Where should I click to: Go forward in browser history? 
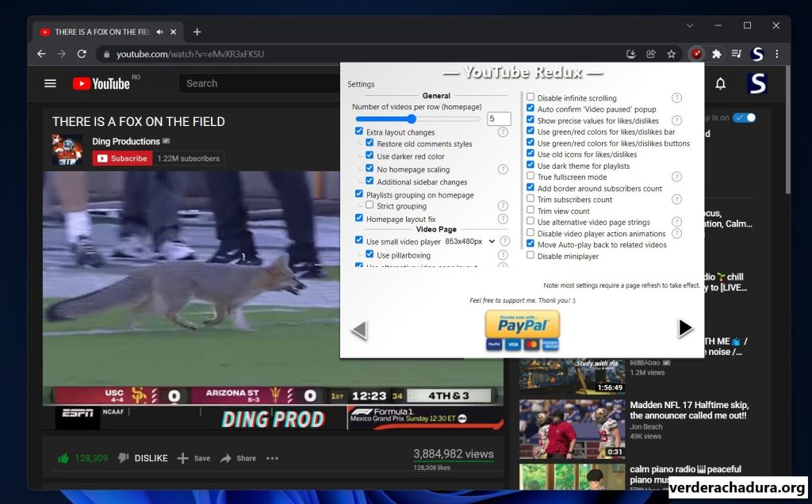click(61, 54)
